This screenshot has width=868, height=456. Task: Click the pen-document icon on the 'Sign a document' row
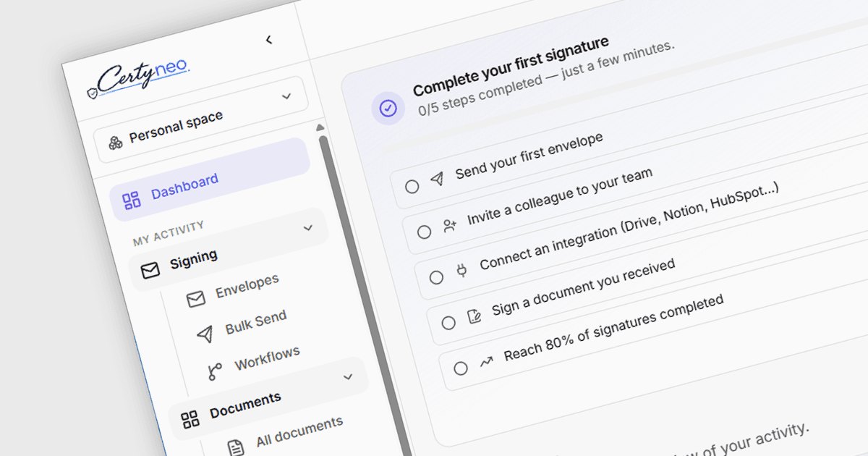(474, 317)
